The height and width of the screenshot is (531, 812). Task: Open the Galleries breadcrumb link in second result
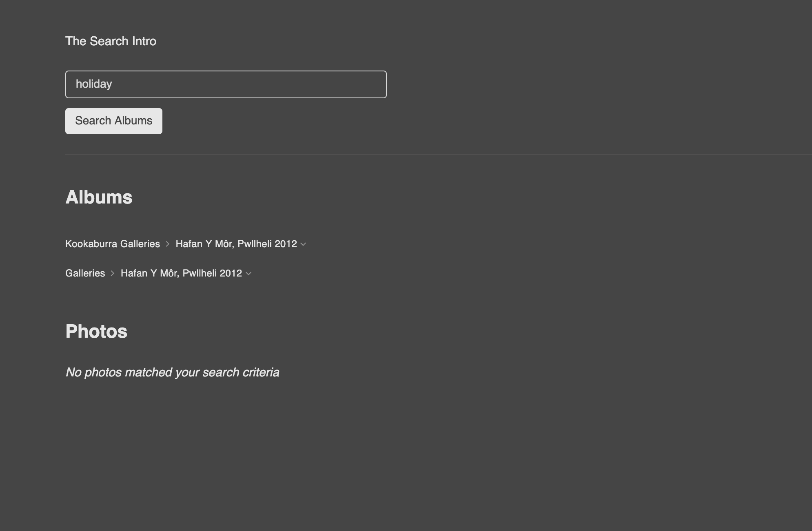pos(85,273)
